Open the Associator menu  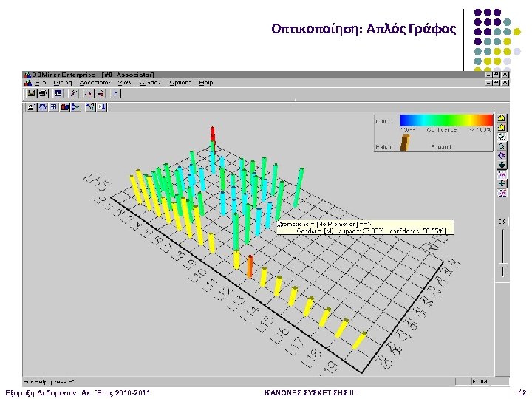tap(95, 83)
